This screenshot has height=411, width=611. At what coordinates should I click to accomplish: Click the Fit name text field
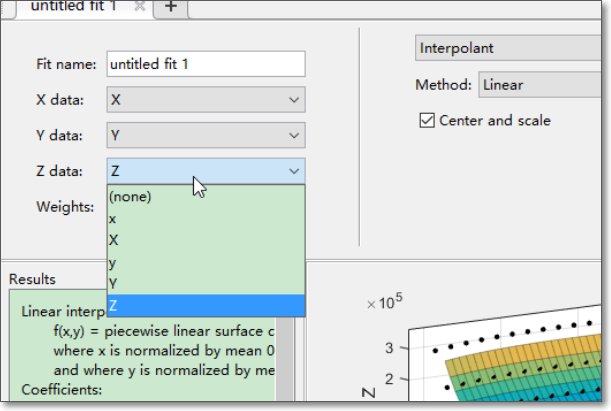coord(205,64)
